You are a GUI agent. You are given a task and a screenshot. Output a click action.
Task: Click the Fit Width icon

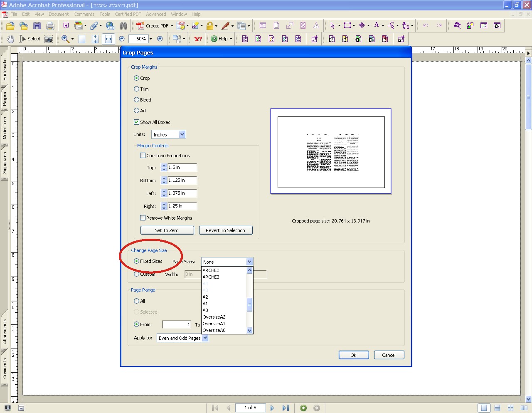click(x=108, y=39)
